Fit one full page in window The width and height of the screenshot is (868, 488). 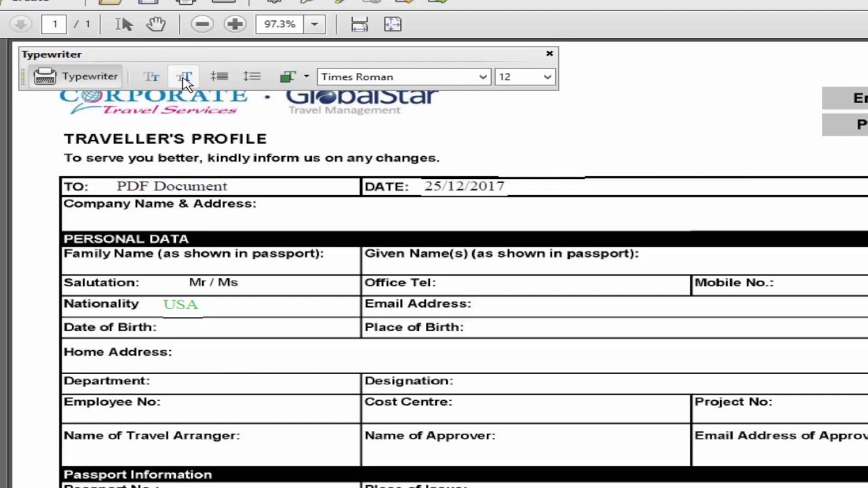[x=393, y=24]
